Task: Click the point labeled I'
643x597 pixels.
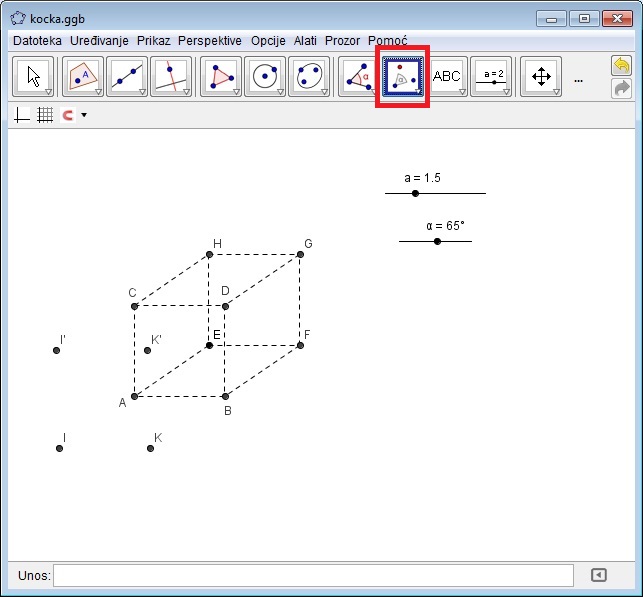Action: pyautogui.click(x=57, y=351)
